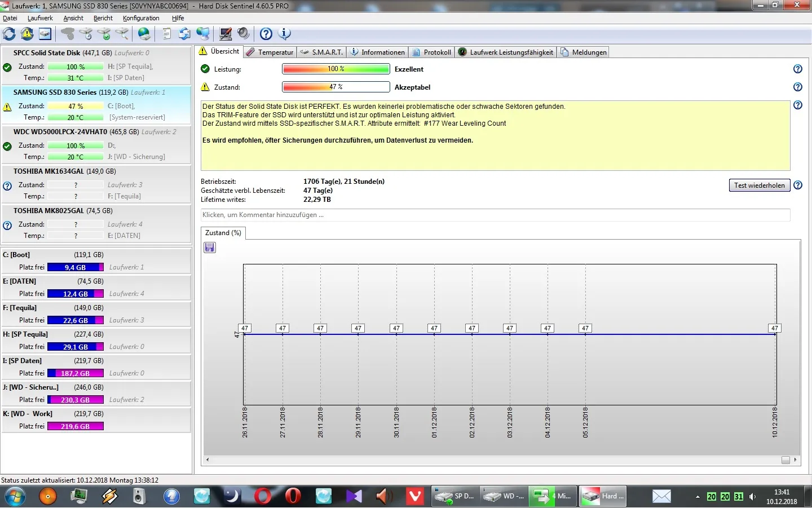Click the warning triangle toolbar icon
Viewport: 812px width, 508px height.
[x=27, y=34]
